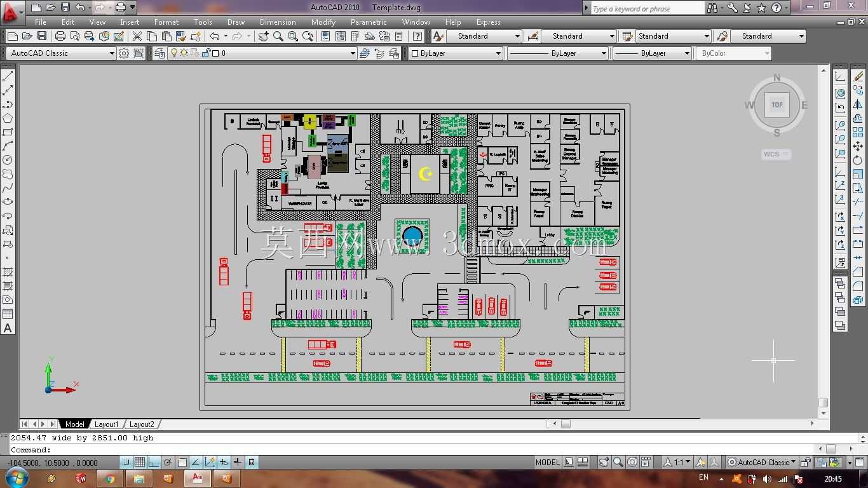This screenshot has width=868, height=488.
Task: Select the Hatch tool
Action: [8, 272]
